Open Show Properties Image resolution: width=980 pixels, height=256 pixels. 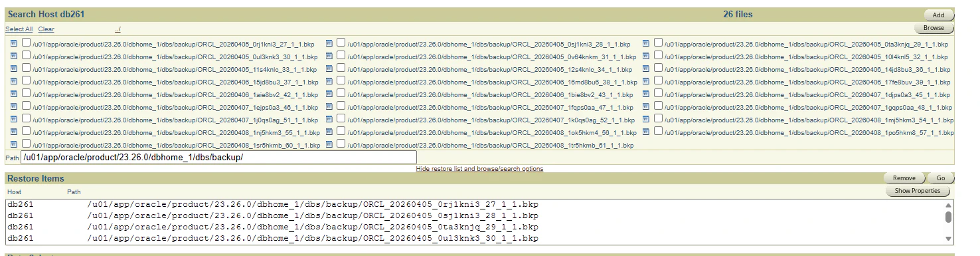click(x=918, y=191)
